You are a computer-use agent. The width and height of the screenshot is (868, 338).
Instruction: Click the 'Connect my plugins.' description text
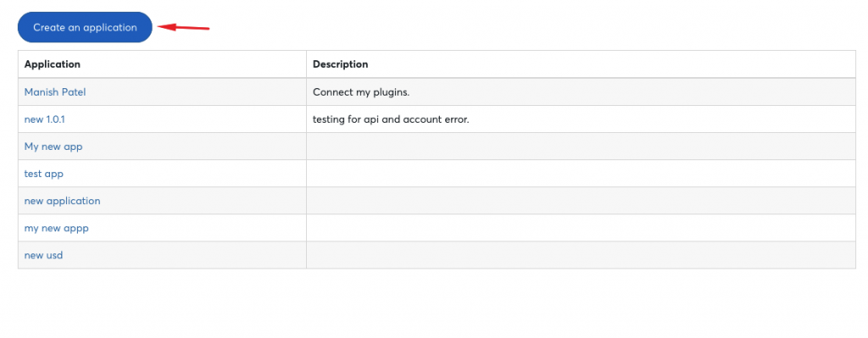coord(361,92)
